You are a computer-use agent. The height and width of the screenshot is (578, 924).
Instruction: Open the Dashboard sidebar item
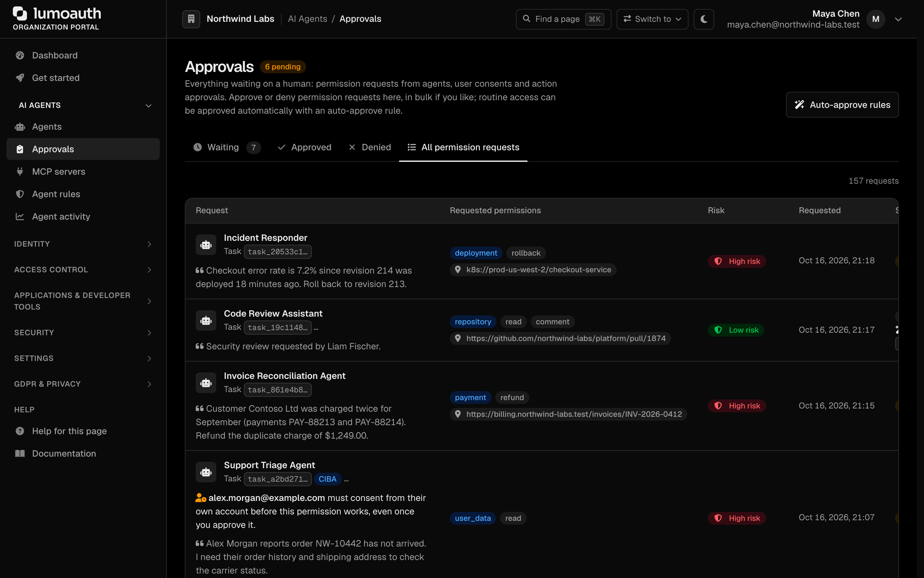pyautogui.click(x=83, y=56)
